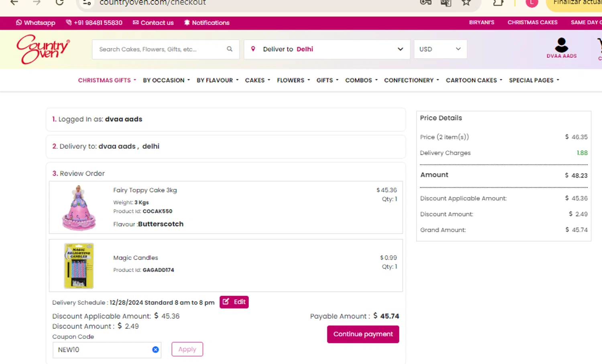Click the Apply coupon button
Screen dimensions: 602x364
coord(187,349)
